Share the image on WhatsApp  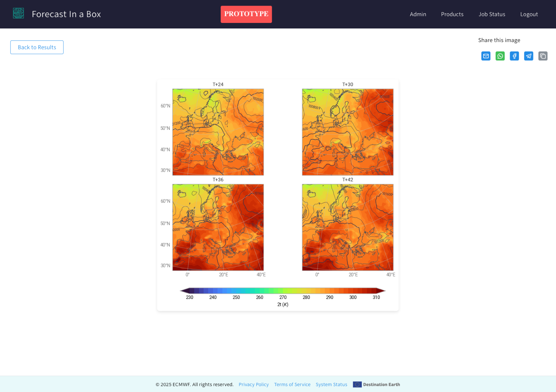500,56
